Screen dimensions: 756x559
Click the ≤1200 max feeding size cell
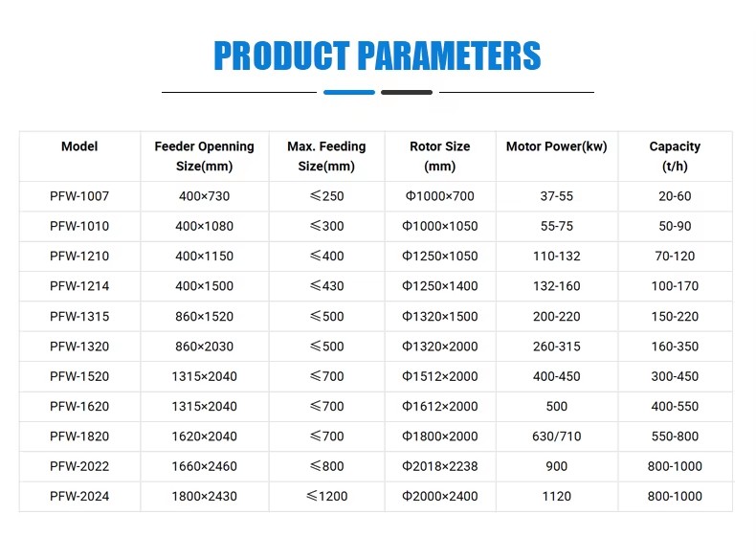click(326, 496)
